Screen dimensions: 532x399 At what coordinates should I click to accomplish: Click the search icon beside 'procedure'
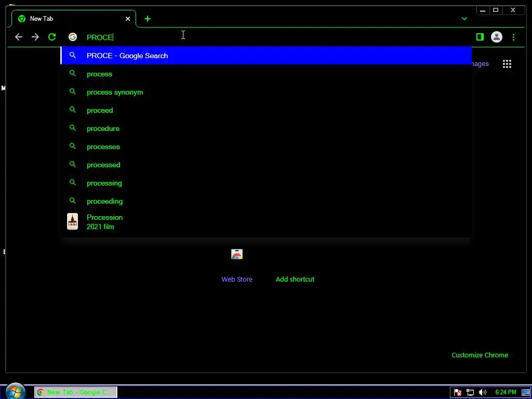tap(72, 128)
